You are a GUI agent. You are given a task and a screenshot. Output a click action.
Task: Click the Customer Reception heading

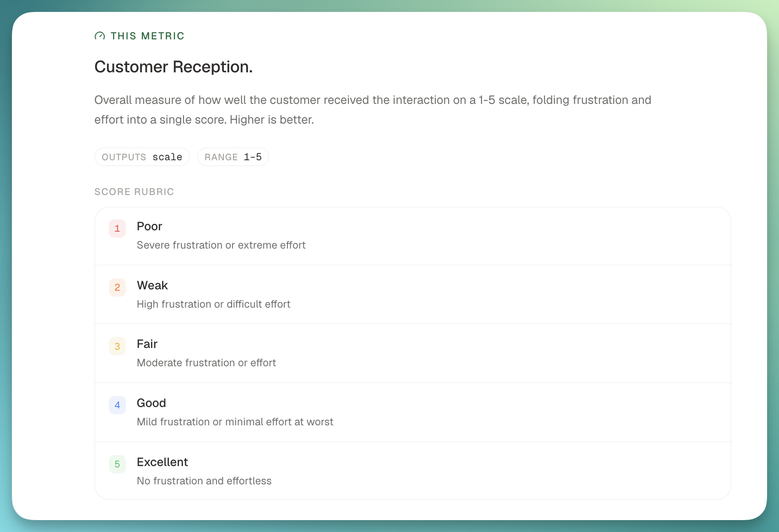[173, 67]
